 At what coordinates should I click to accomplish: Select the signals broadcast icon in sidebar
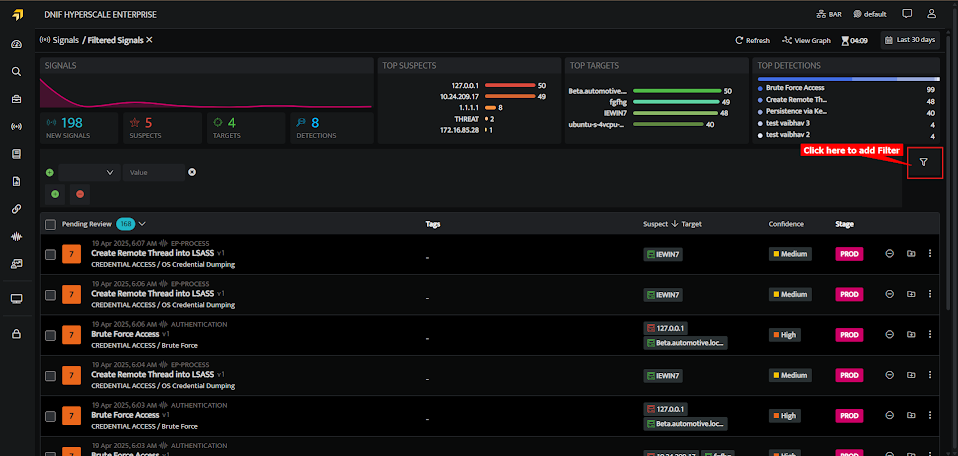click(x=16, y=127)
